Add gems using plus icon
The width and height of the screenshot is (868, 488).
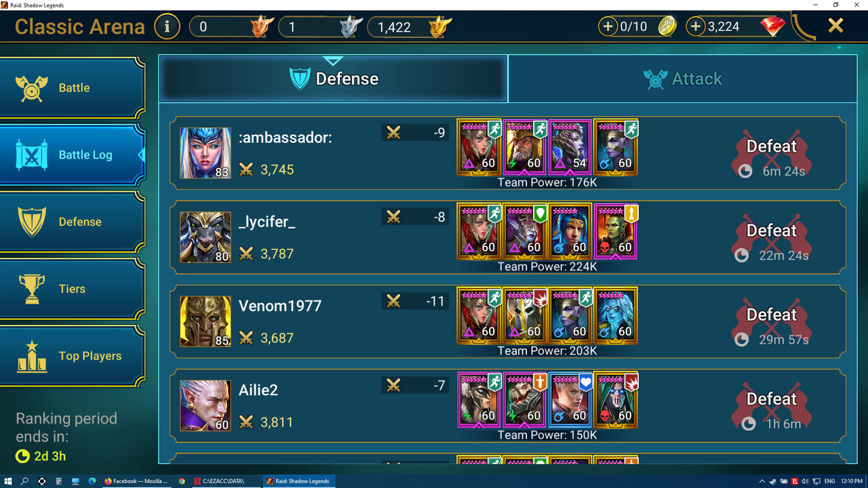pyautogui.click(x=695, y=27)
